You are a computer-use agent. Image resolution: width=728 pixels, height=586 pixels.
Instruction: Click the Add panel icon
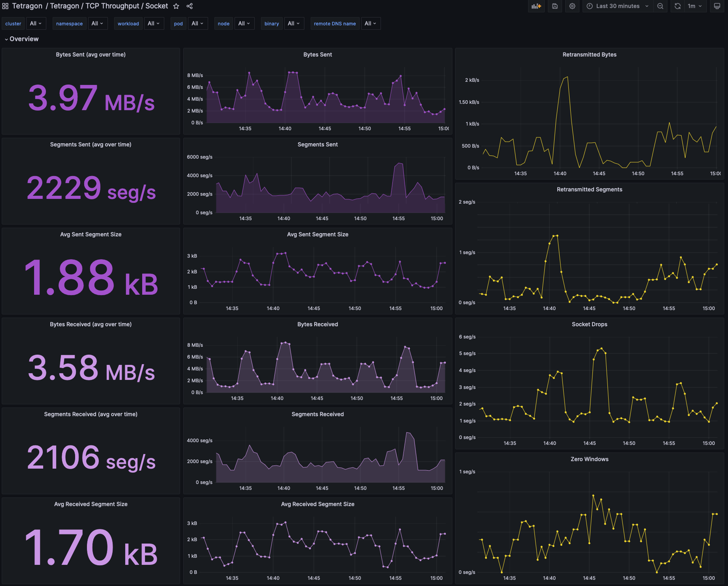536,6
